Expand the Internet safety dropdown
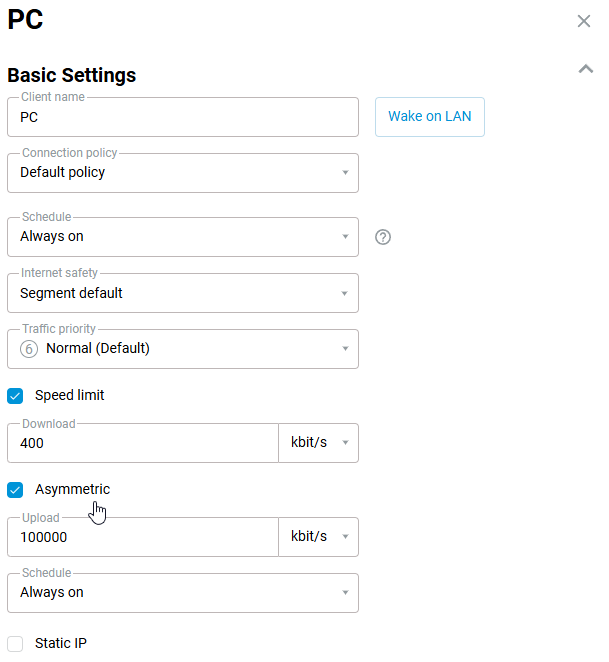This screenshot has width=609, height=662. pyautogui.click(x=182, y=293)
